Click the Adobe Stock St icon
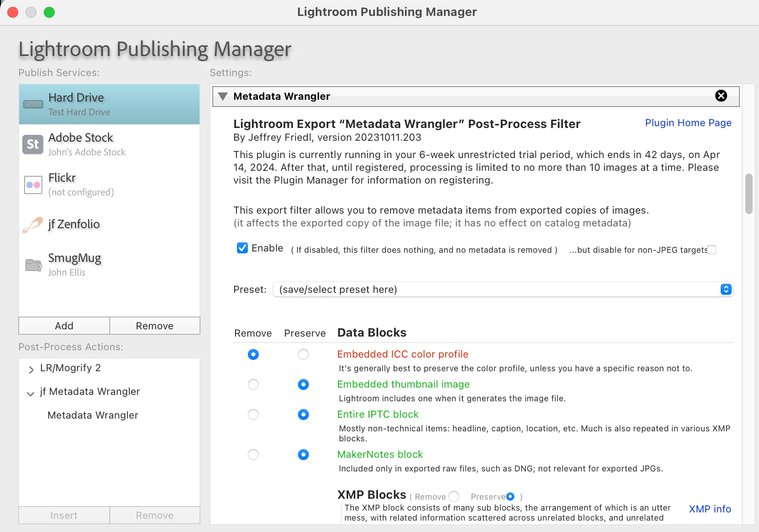Screen dimensions: 759x532 pos(33,144)
